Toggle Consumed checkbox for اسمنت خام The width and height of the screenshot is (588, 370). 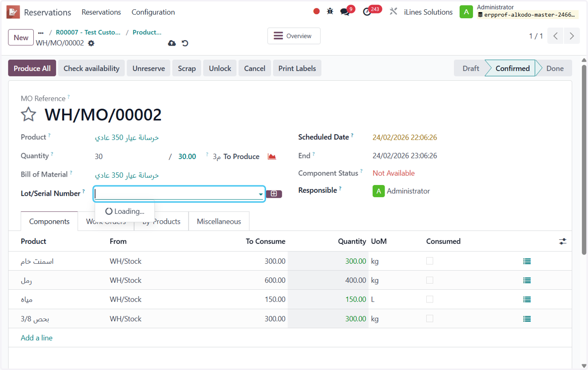click(x=430, y=261)
